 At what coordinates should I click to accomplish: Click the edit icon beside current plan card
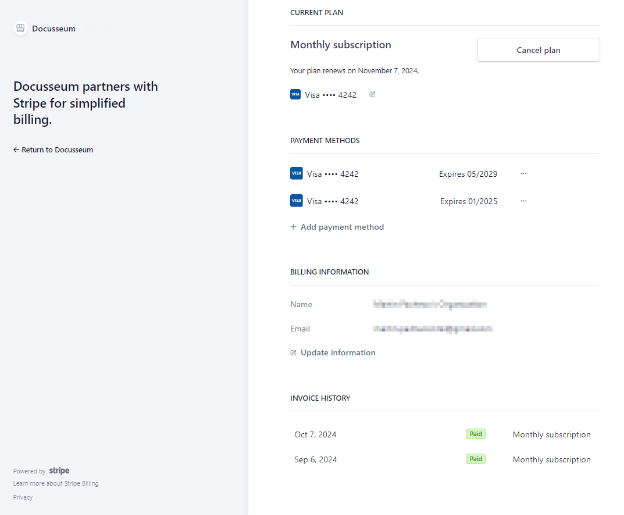point(372,95)
